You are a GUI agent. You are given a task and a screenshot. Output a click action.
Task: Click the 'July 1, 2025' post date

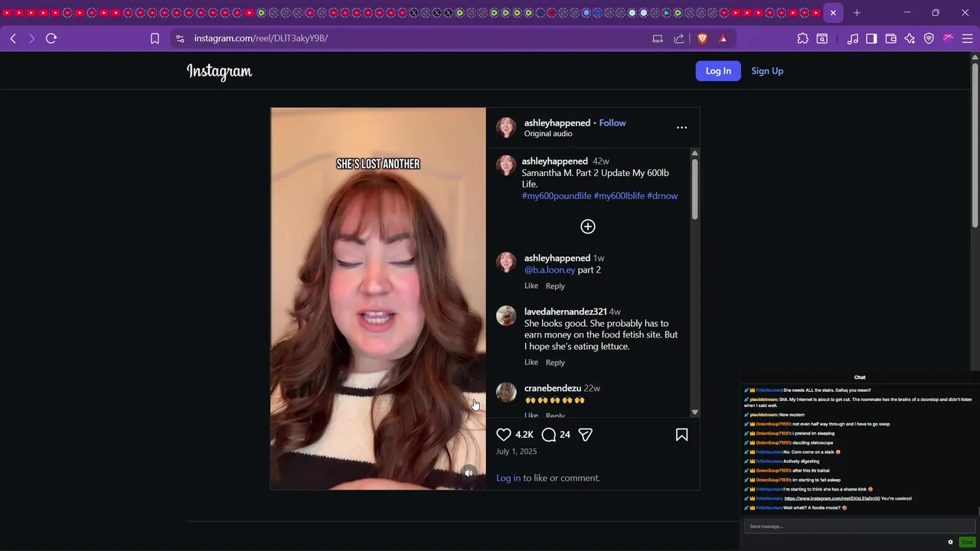517,452
